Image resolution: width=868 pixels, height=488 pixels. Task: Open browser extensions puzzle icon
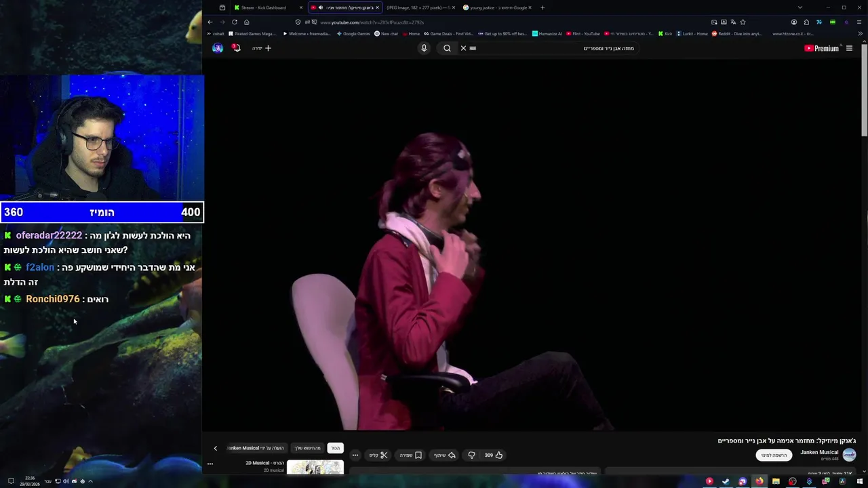(x=806, y=22)
